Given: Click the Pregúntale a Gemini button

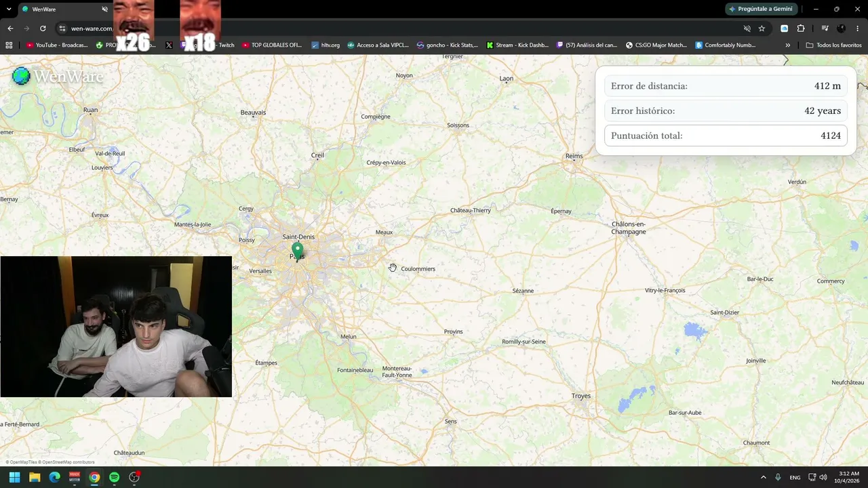Looking at the screenshot, I should click(760, 9).
